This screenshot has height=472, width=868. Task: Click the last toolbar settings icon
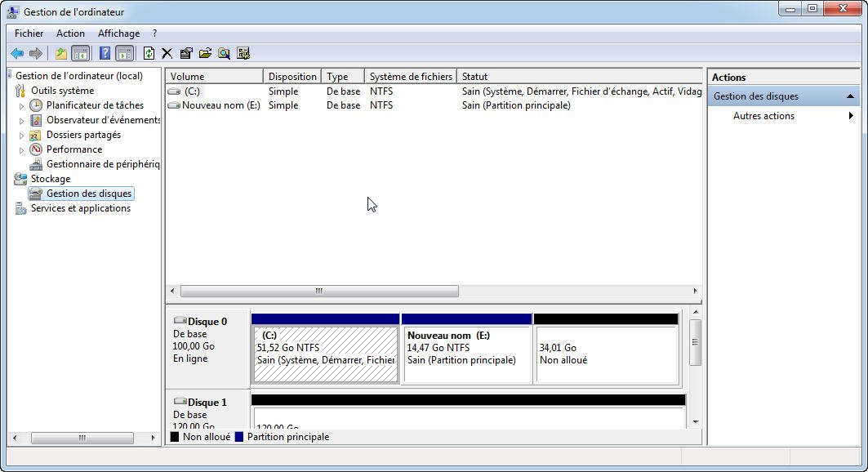pos(243,53)
